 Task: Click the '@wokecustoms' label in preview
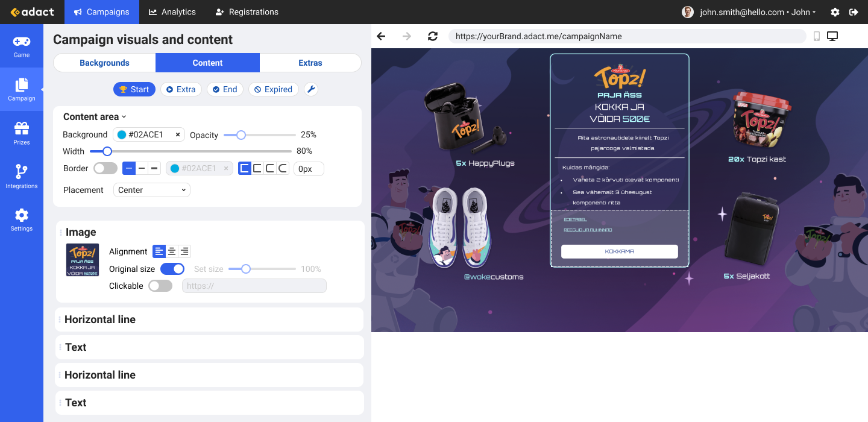pyautogui.click(x=494, y=277)
